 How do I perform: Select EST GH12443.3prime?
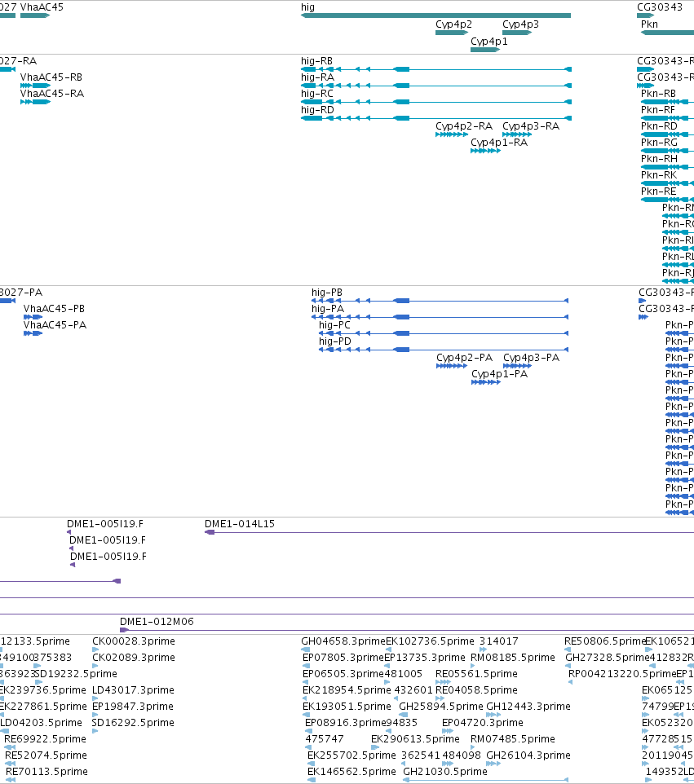point(528,707)
